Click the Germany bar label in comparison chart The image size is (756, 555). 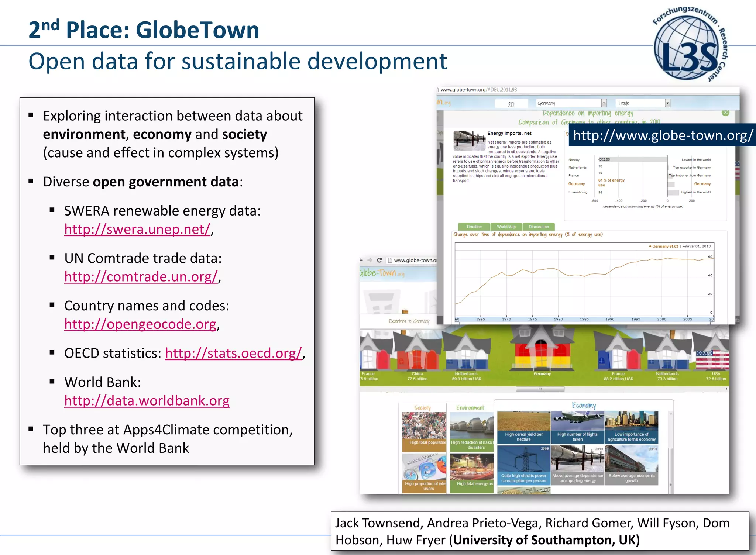(x=577, y=184)
